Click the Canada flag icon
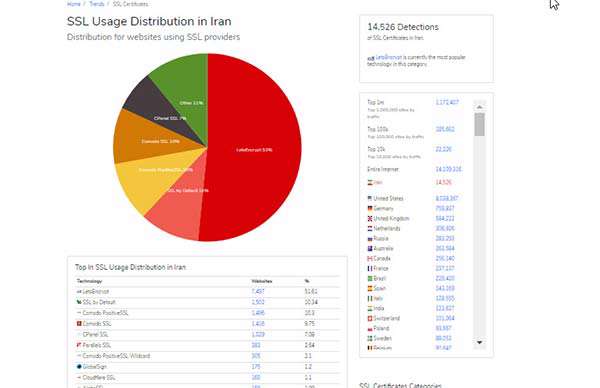This screenshot has width=600, height=388. point(370,258)
